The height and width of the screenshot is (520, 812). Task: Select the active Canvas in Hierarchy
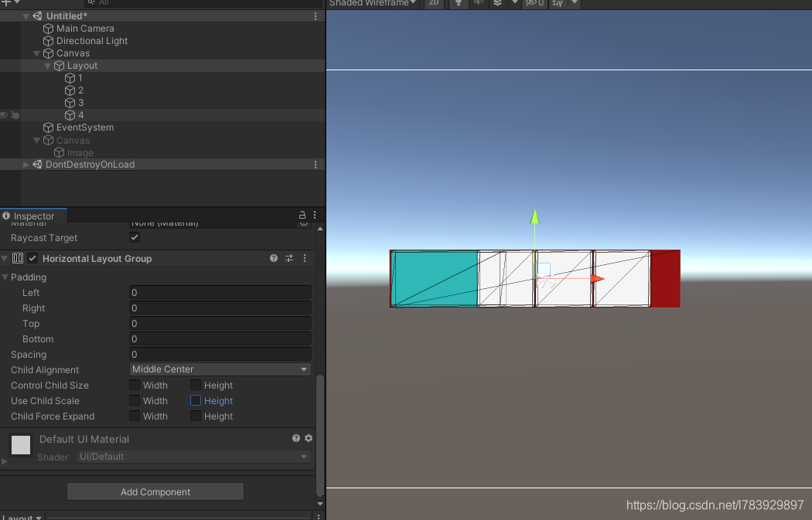click(x=73, y=53)
